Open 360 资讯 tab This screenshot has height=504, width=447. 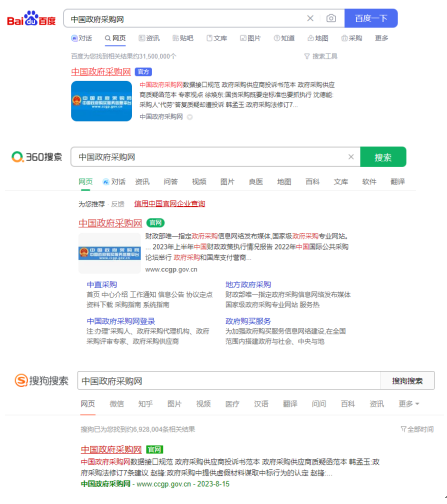point(142,182)
